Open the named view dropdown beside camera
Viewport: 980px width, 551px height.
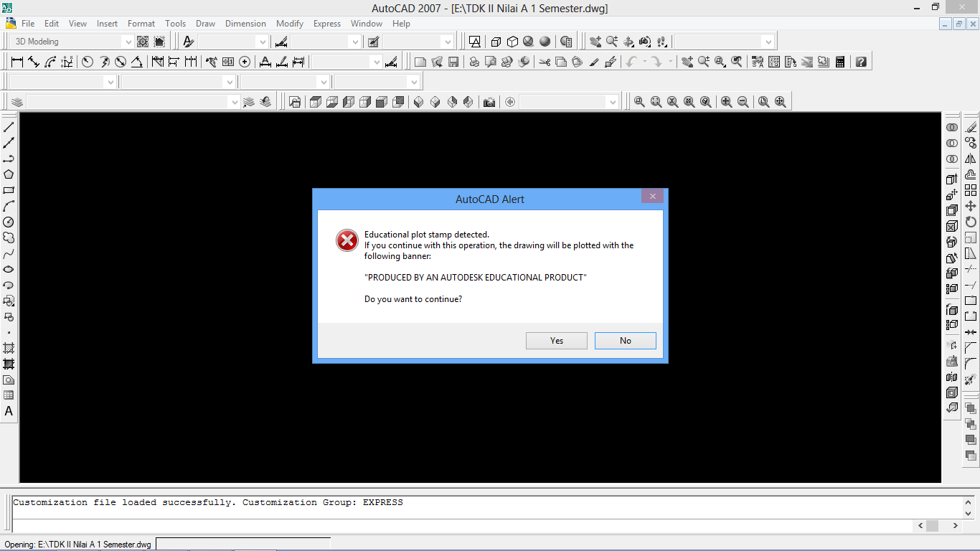click(x=569, y=102)
